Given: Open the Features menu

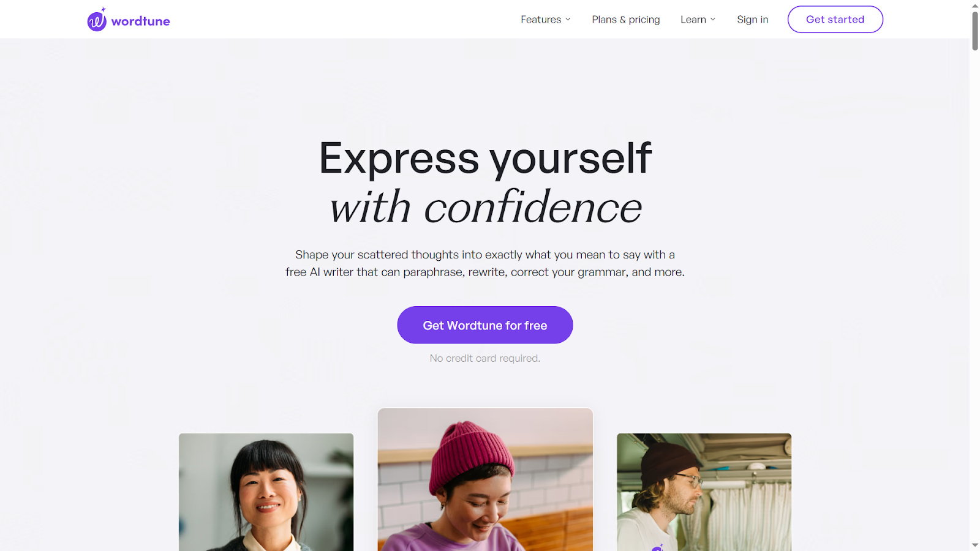Looking at the screenshot, I should click(x=545, y=20).
